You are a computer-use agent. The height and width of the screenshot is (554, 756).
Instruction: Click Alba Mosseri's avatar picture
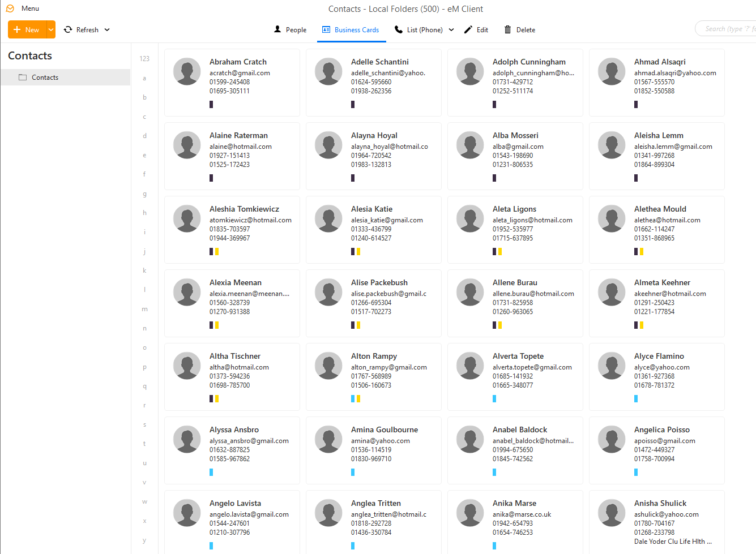[x=470, y=146]
